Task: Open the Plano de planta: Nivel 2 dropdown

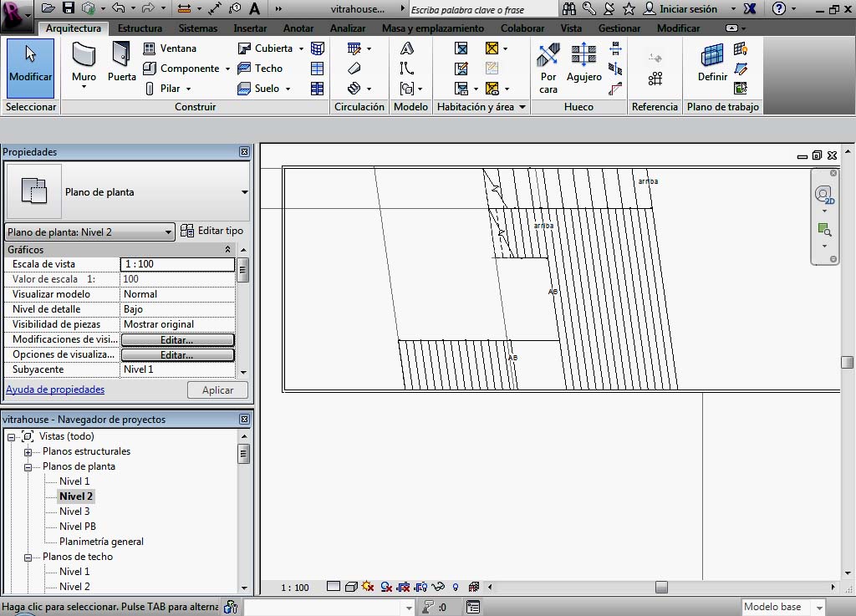Action: click(x=89, y=232)
